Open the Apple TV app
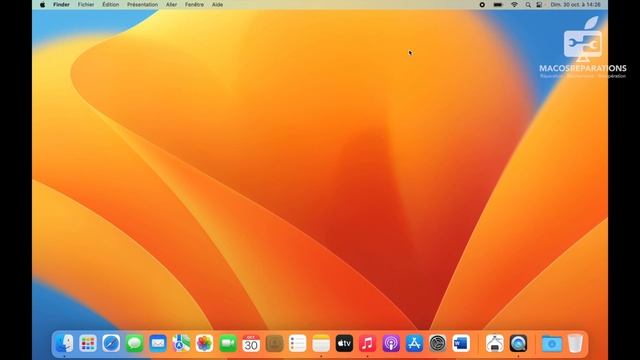The width and height of the screenshot is (640, 360). pyautogui.click(x=344, y=343)
